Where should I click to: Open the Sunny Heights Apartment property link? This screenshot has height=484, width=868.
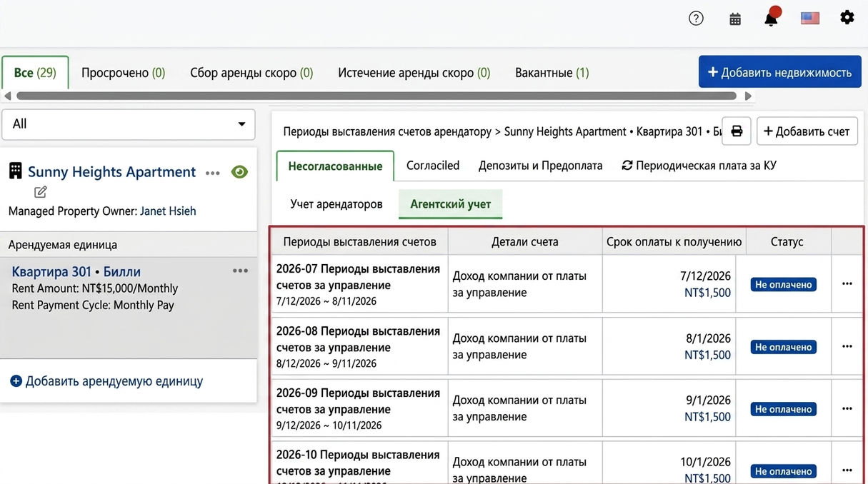click(111, 172)
